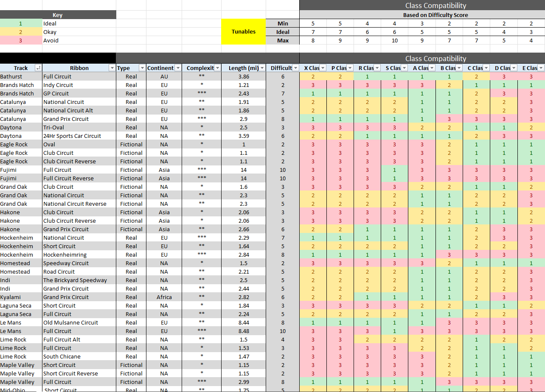Select the length cell 3.59

coord(244,136)
